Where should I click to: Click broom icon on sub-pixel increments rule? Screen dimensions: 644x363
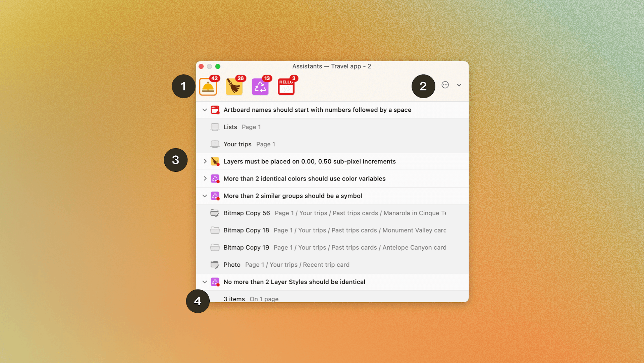[215, 161]
